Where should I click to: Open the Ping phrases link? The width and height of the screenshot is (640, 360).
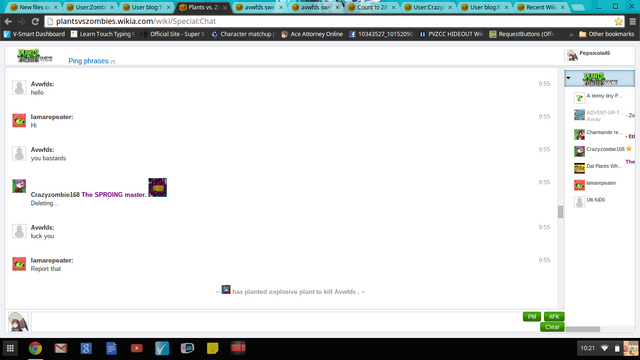click(89, 61)
